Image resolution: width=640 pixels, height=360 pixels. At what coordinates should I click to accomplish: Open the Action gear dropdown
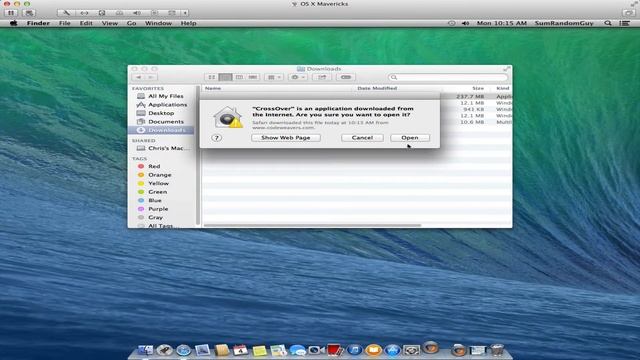[298, 77]
